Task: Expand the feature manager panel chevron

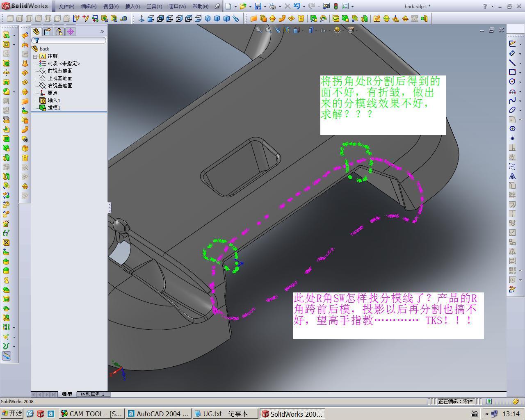Action: (102, 32)
